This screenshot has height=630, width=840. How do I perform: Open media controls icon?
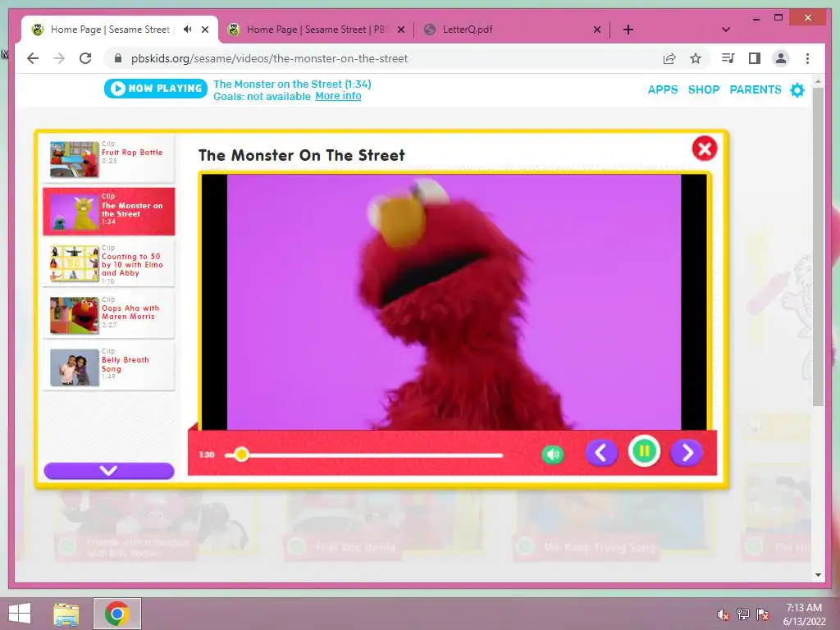coord(728,58)
